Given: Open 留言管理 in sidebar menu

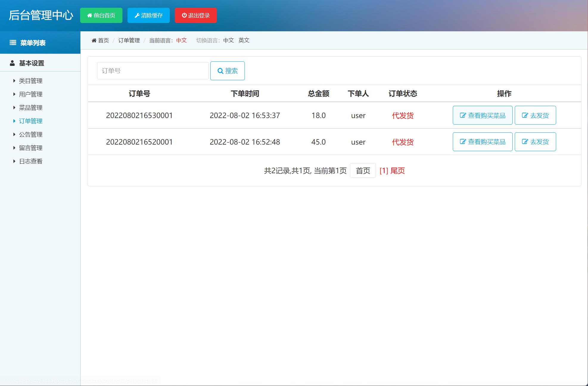Looking at the screenshot, I should pos(31,148).
